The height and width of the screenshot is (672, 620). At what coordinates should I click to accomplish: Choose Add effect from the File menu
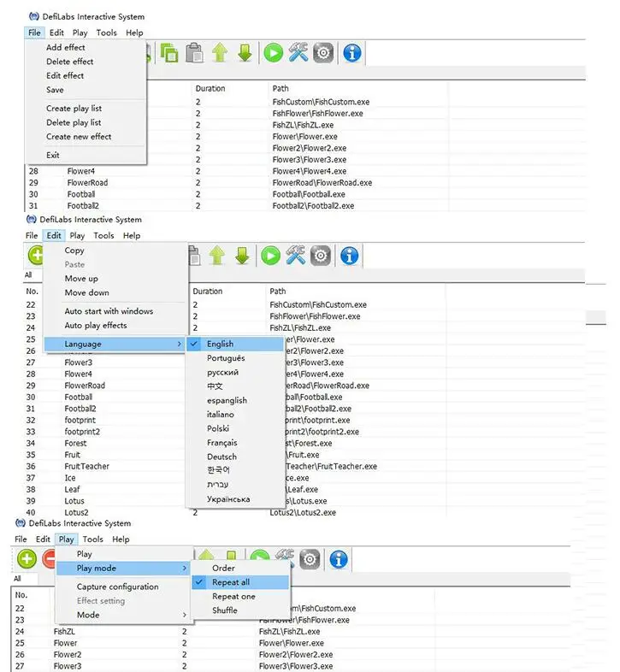tap(86, 47)
